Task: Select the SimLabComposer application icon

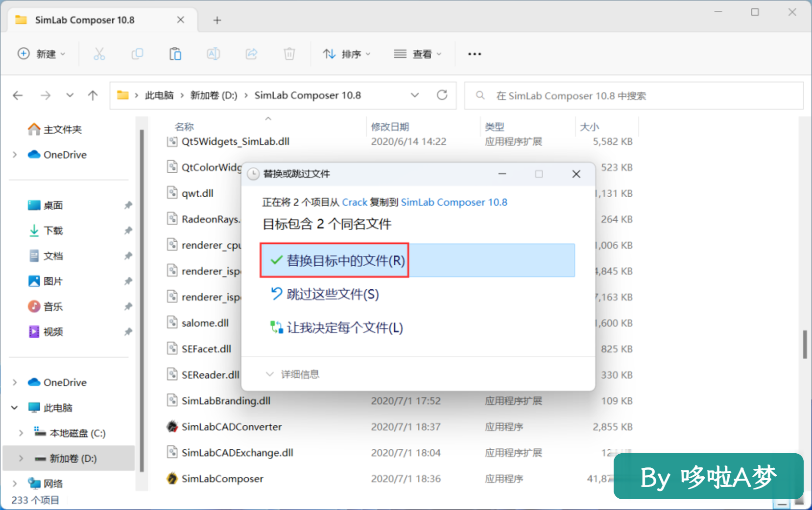Action: 172,479
